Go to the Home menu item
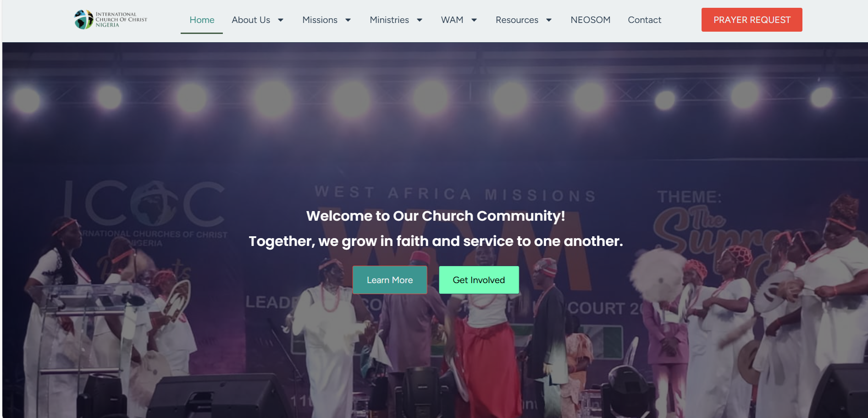Viewport: 868px width, 418px height. [202, 20]
